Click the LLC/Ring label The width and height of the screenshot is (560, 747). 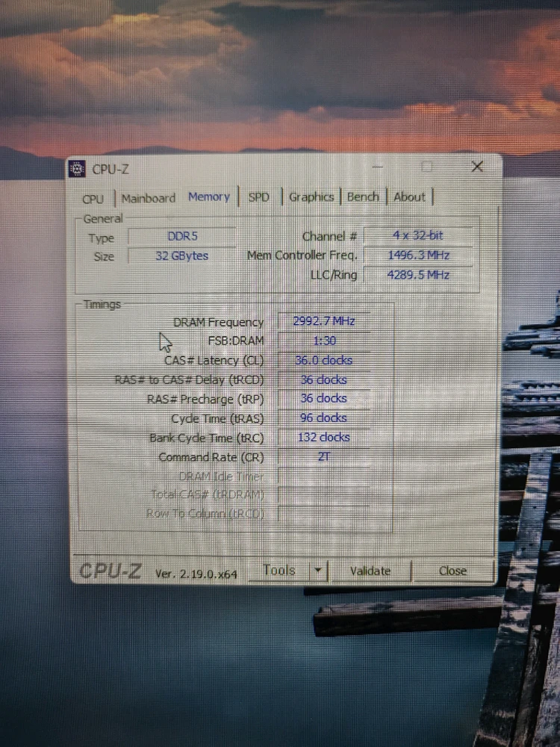[333, 276]
